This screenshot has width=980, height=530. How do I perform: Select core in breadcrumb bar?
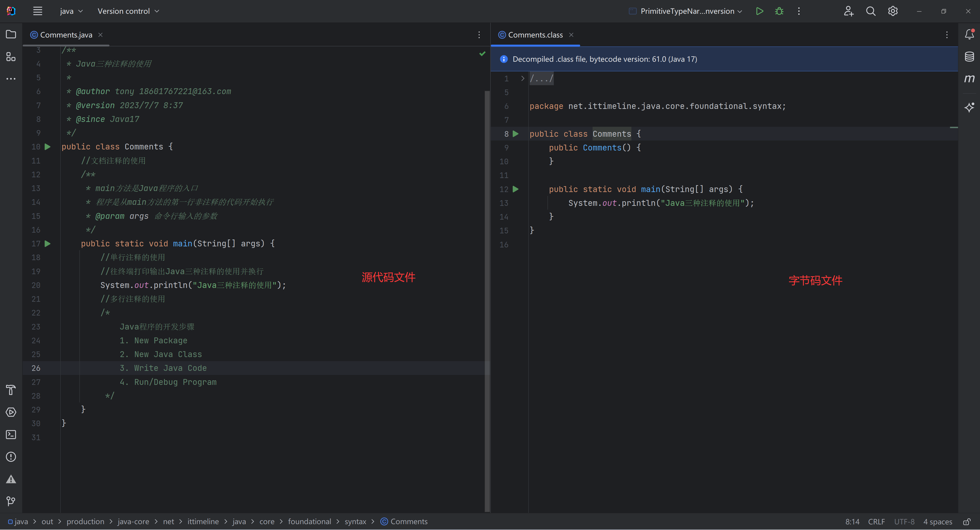click(x=267, y=522)
